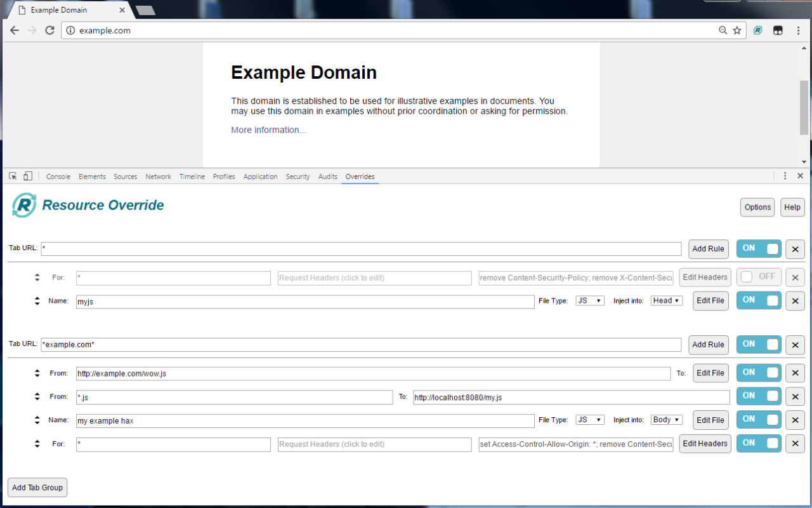Click the Help button
812x508 pixels.
(x=792, y=207)
